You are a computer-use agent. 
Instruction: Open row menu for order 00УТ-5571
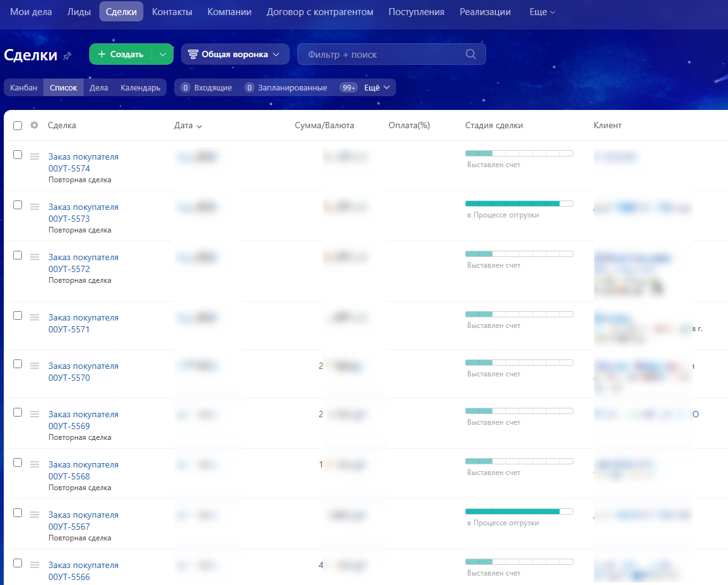coord(35,317)
